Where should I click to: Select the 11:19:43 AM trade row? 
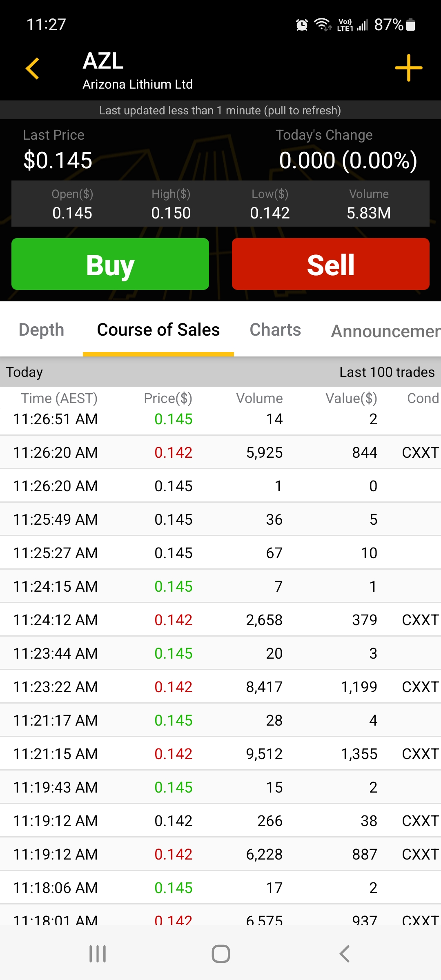(x=220, y=787)
